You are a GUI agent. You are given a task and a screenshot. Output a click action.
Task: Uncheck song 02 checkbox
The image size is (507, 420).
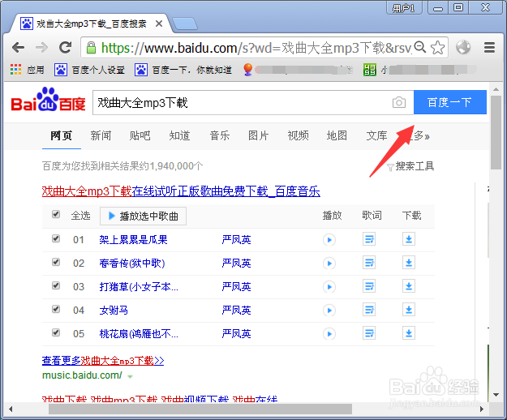[56, 262]
